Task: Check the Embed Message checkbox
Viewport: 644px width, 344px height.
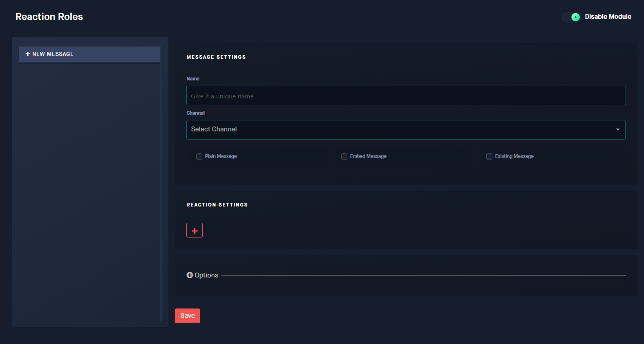Action: (x=344, y=156)
